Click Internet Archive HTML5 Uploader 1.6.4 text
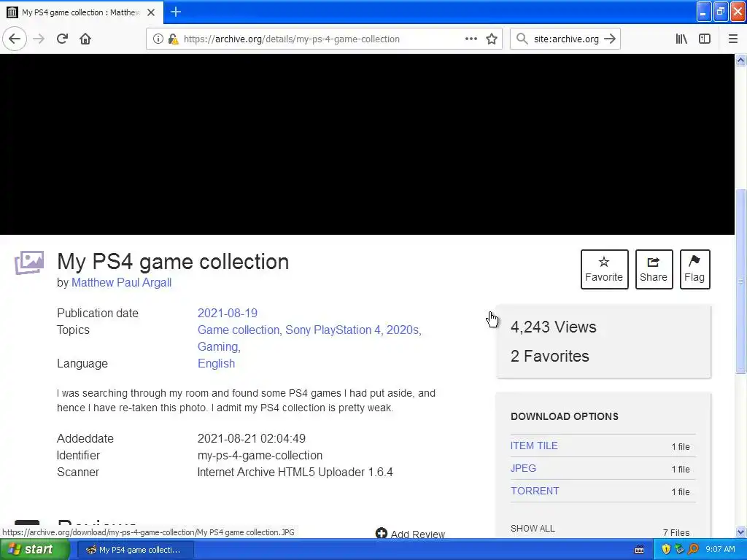Viewport: 747px width, 560px height. tap(295, 472)
